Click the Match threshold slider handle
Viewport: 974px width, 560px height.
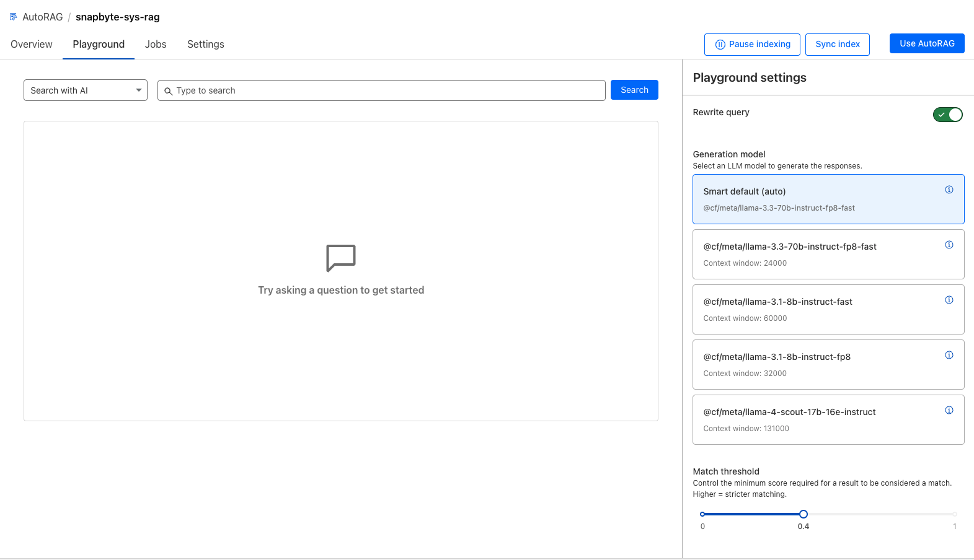803,514
